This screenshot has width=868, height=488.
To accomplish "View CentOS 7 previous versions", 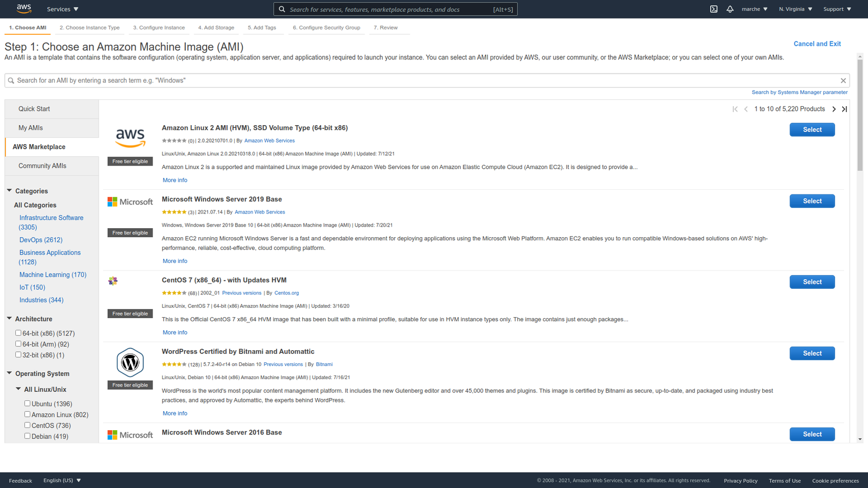I will coord(241,293).
